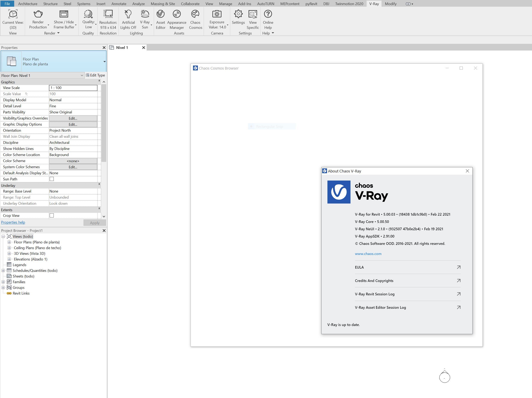Expand the Help panel dropdown
The image size is (532, 398).
pyautogui.click(x=273, y=33)
